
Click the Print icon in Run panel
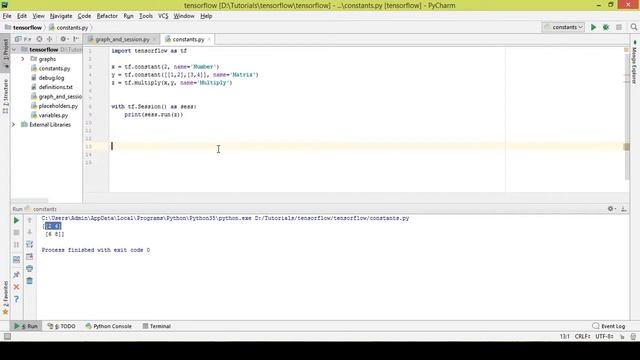(x=29, y=269)
